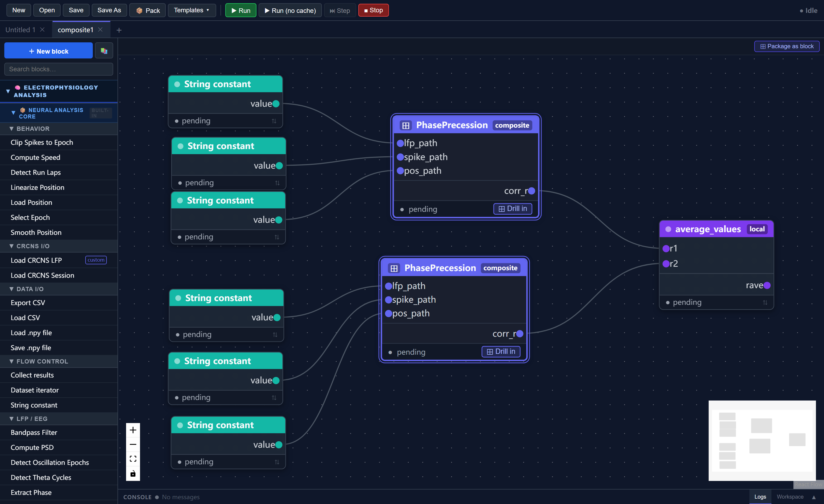Zoom in with the canvas plus control
824x504 pixels.
[x=133, y=430]
